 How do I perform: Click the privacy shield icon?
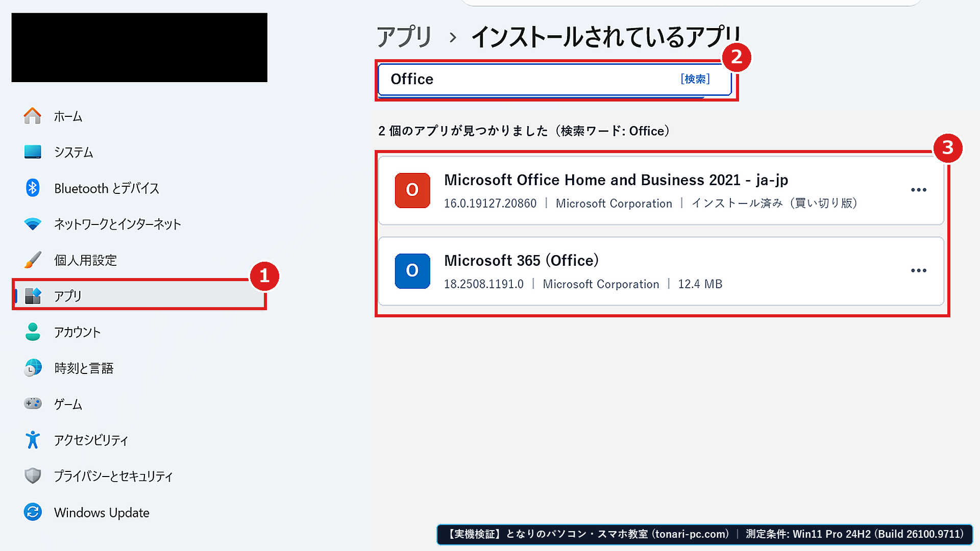click(33, 476)
